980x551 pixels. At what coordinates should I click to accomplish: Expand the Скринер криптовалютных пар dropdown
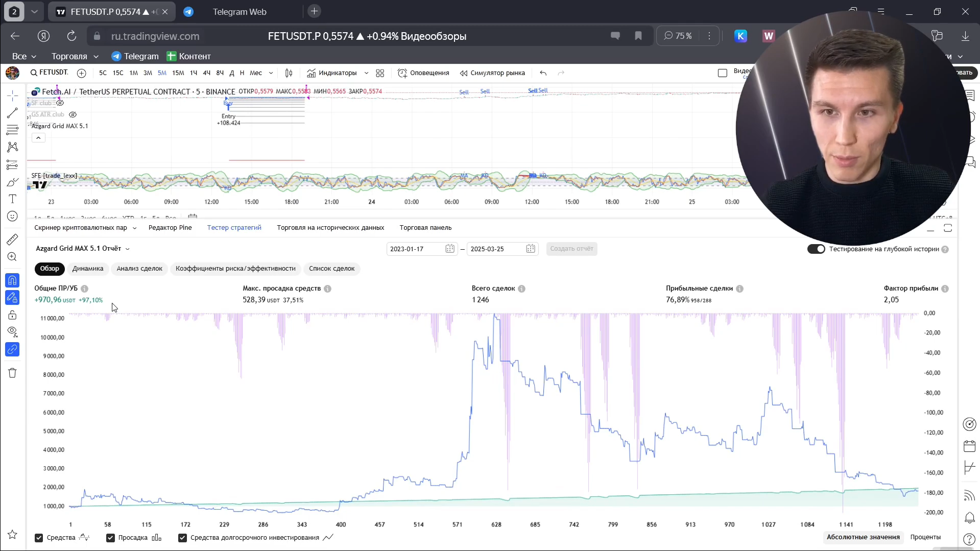(134, 228)
